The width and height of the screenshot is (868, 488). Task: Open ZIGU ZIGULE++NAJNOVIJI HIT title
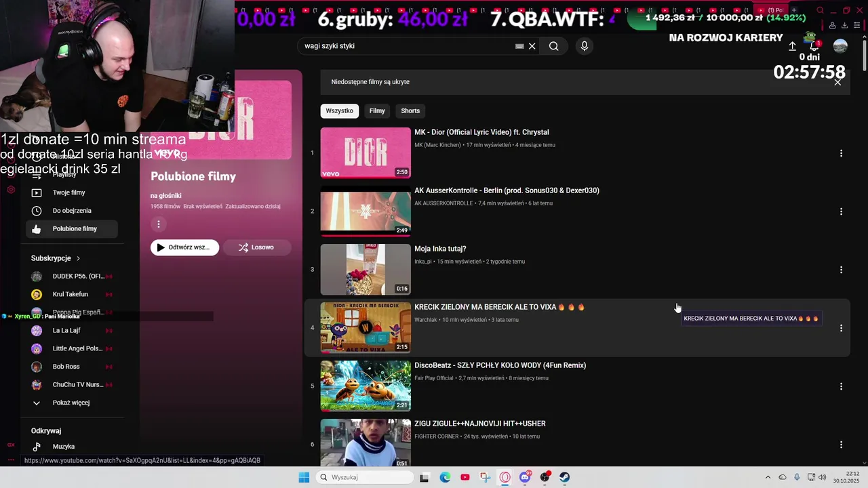tap(480, 424)
